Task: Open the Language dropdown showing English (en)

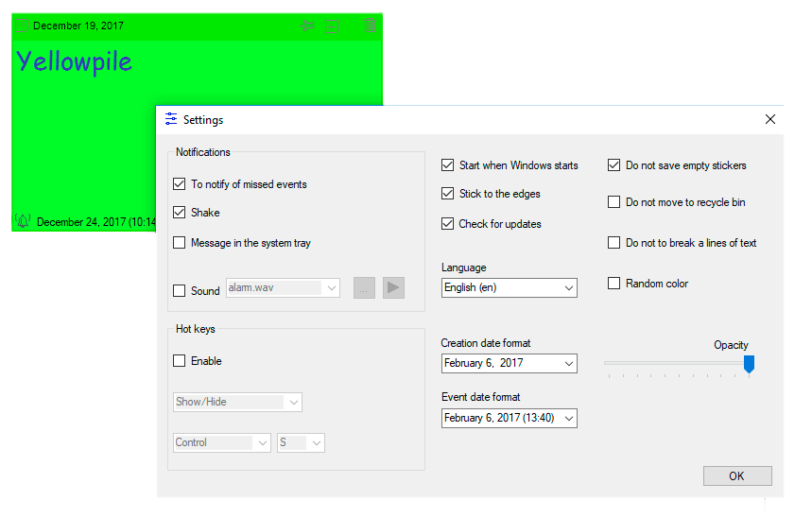Action: (x=510, y=287)
